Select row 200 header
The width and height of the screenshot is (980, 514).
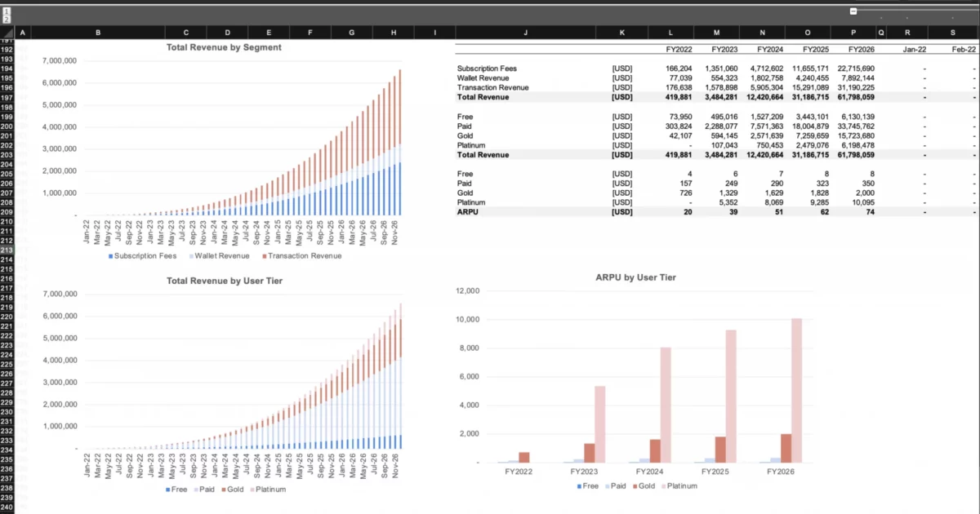pyautogui.click(x=7, y=126)
